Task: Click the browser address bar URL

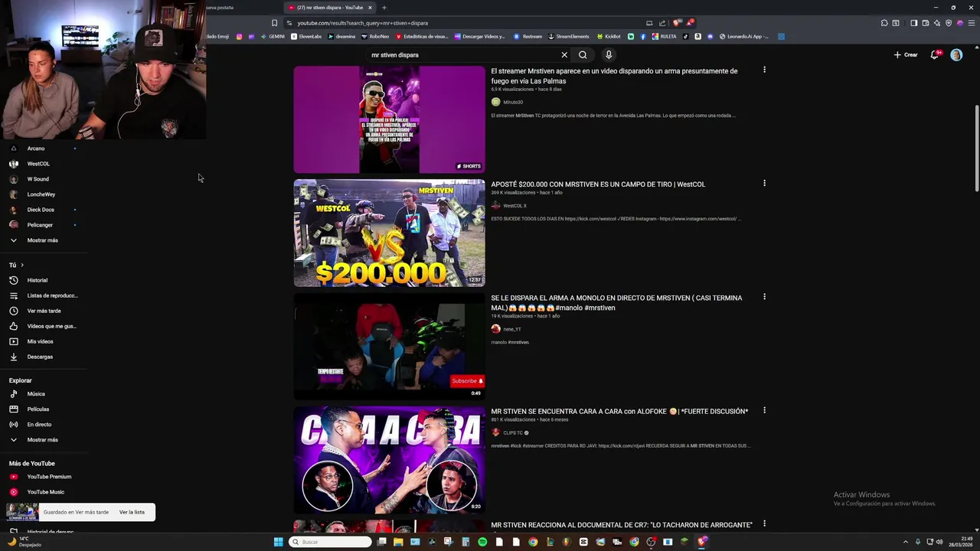Action: pos(363,23)
